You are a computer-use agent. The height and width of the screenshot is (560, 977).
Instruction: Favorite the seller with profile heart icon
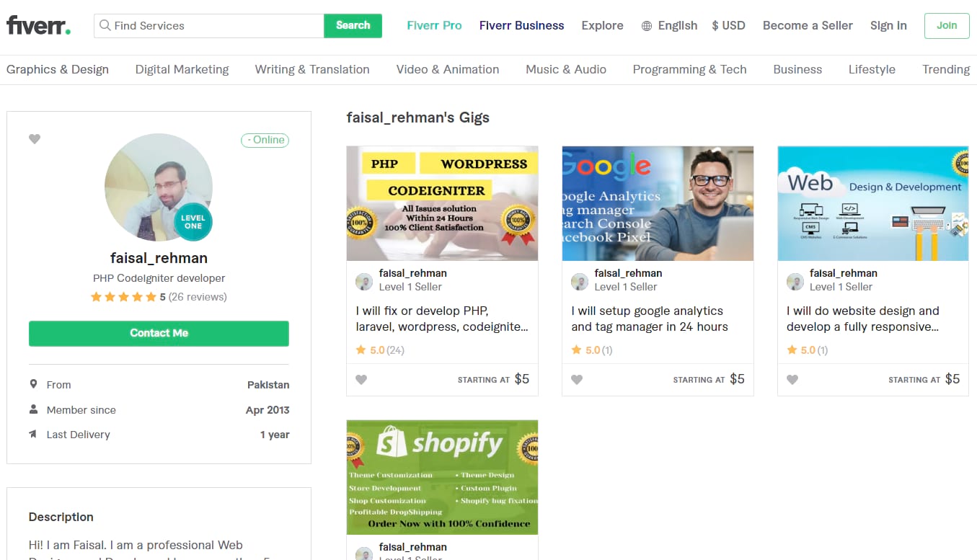coord(35,139)
